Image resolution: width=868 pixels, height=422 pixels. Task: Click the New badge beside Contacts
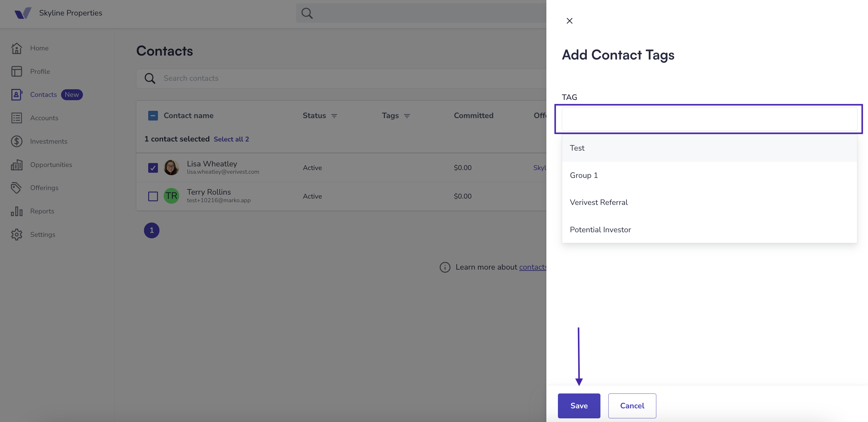pyautogui.click(x=72, y=95)
